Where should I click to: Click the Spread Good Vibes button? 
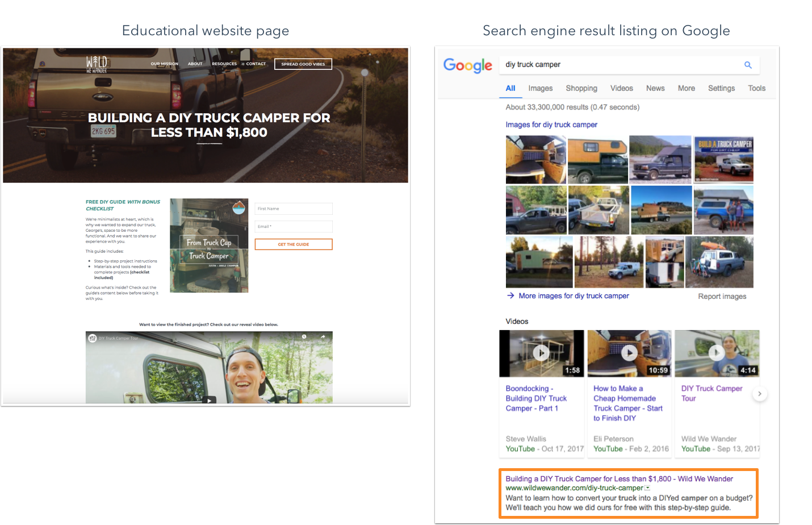pos(303,64)
